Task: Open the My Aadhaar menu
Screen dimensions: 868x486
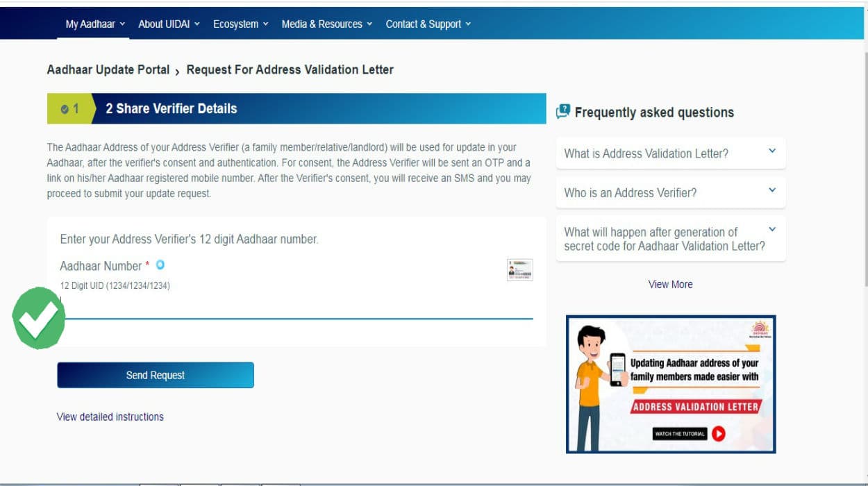Action: click(95, 24)
